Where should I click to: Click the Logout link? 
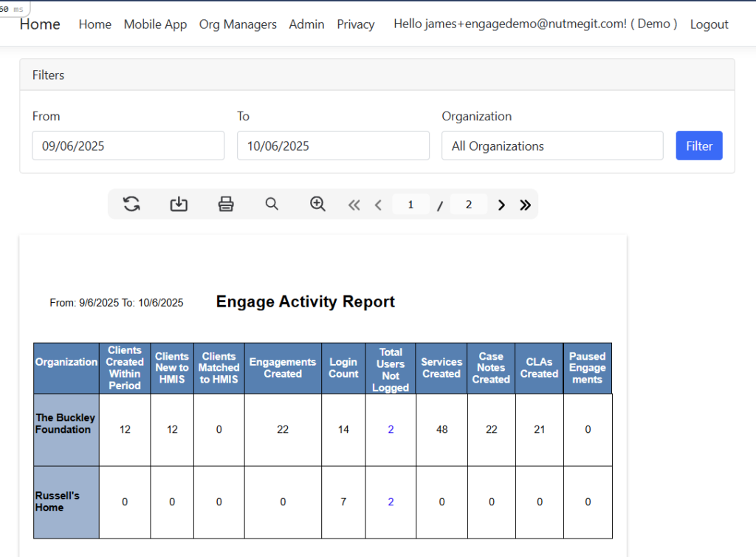click(x=709, y=24)
